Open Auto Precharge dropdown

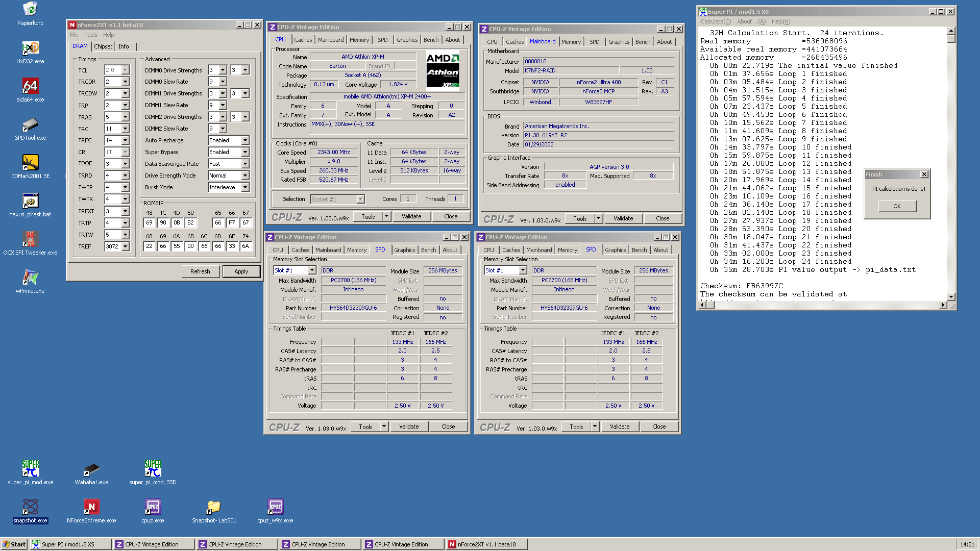pyautogui.click(x=245, y=140)
